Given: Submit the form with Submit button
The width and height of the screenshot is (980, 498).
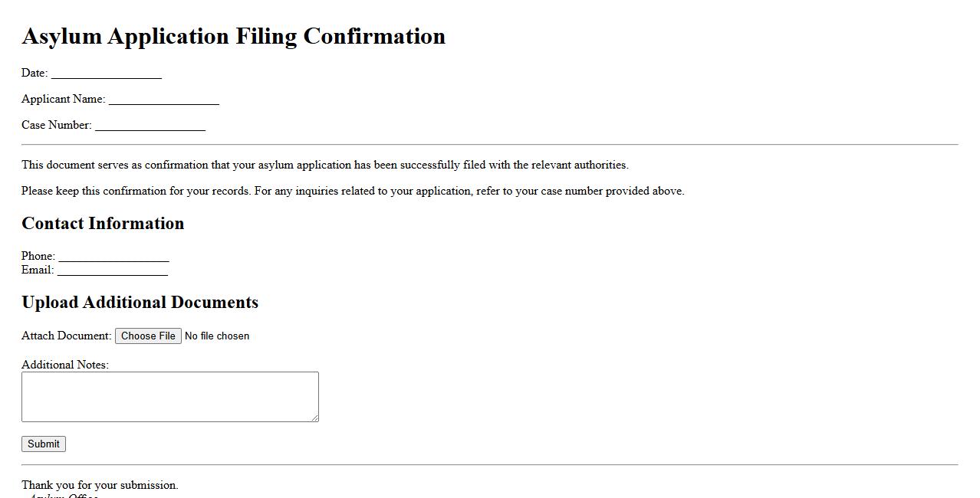Looking at the screenshot, I should (44, 444).
